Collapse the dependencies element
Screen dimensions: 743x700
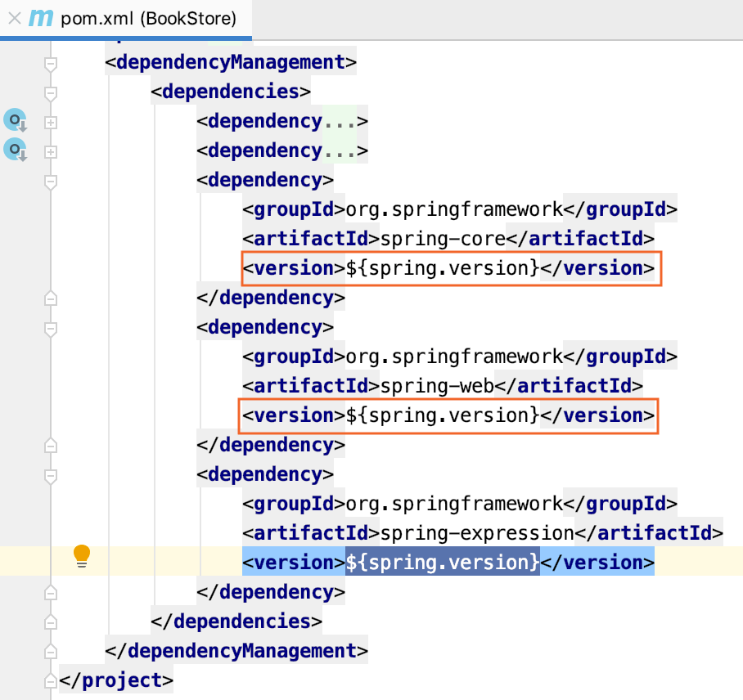[x=51, y=93]
